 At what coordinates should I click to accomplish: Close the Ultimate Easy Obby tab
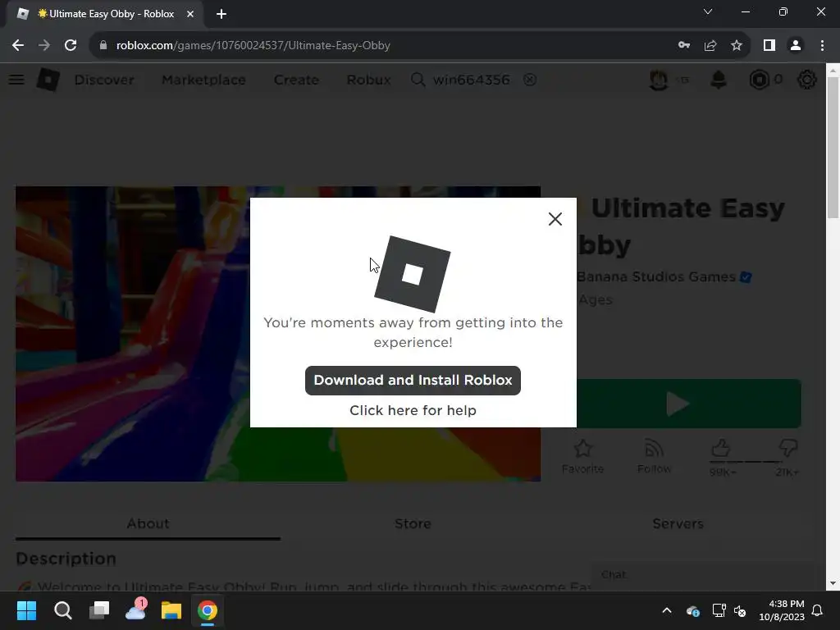point(190,14)
